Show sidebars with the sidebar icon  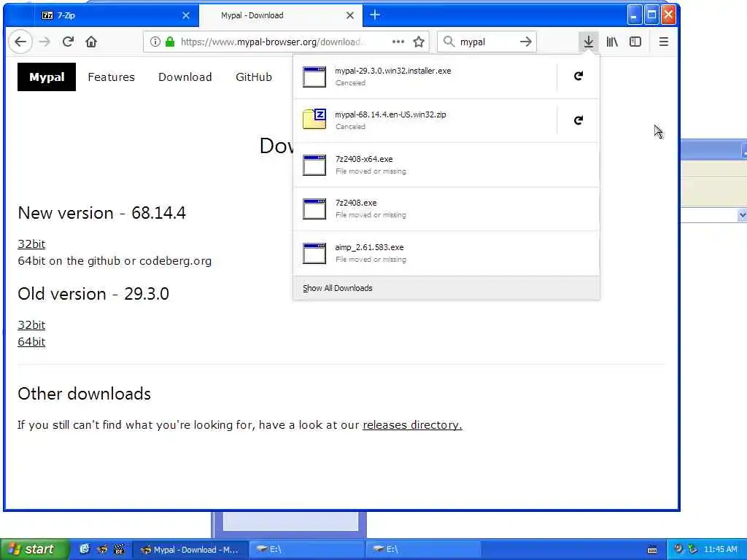coord(635,42)
